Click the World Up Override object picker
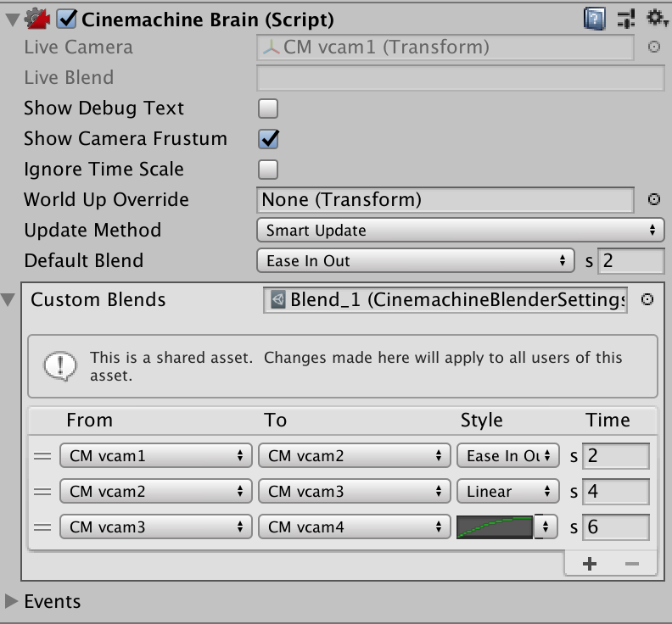 [x=653, y=199]
